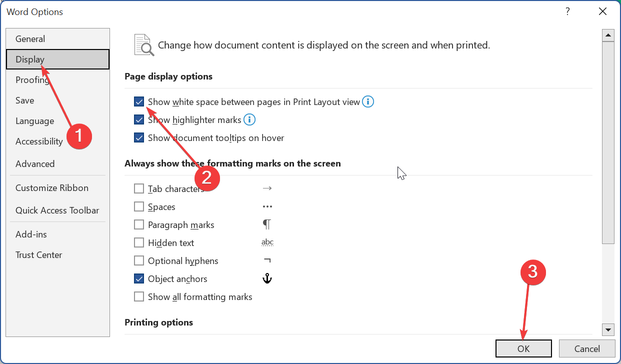The height and width of the screenshot is (364, 621).
Task: Click the anchor symbol beside Object anchors
Action: tap(267, 279)
